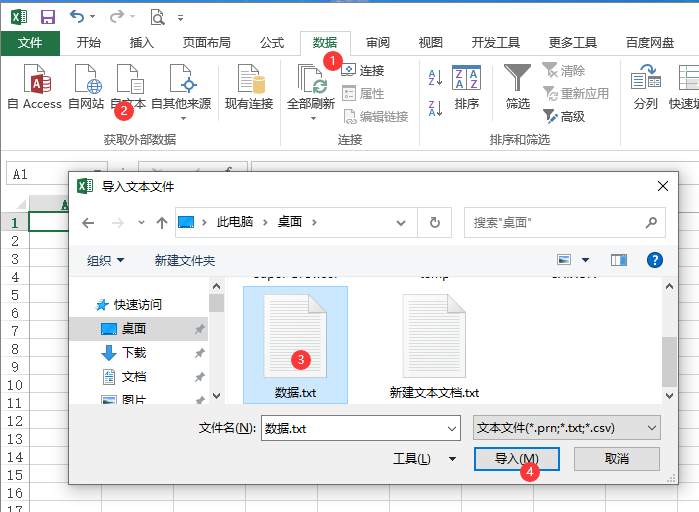The height and width of the screenshot is (512, 699).
Task: Open the 连接 connections button
Action: 363,70
